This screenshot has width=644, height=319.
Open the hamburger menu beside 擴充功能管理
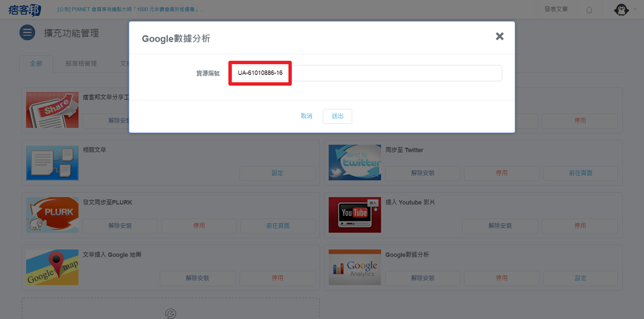point(28,33)
